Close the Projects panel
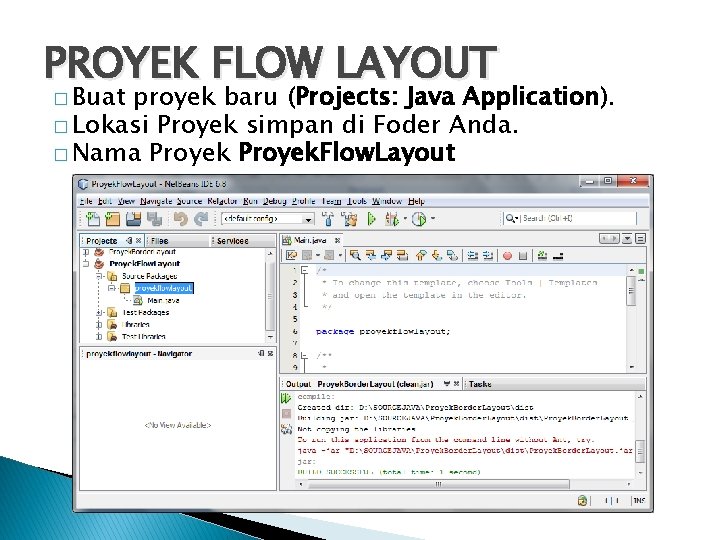720x540 pixels. 138,241
